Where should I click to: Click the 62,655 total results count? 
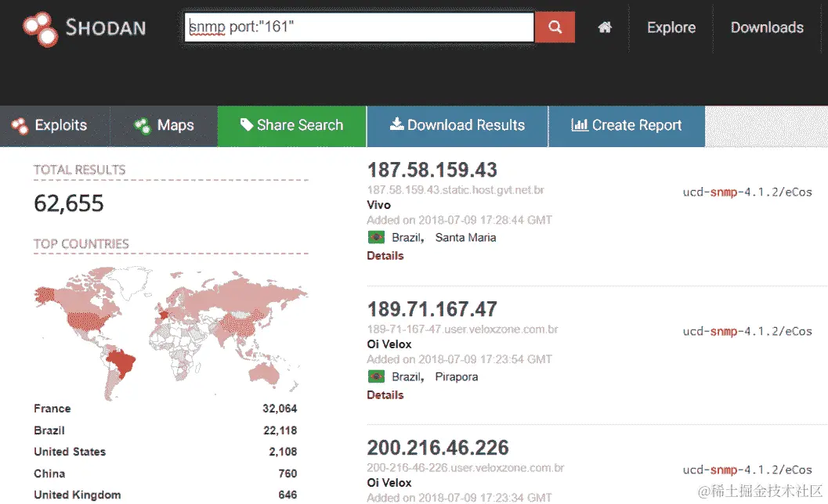pos(69,203)
